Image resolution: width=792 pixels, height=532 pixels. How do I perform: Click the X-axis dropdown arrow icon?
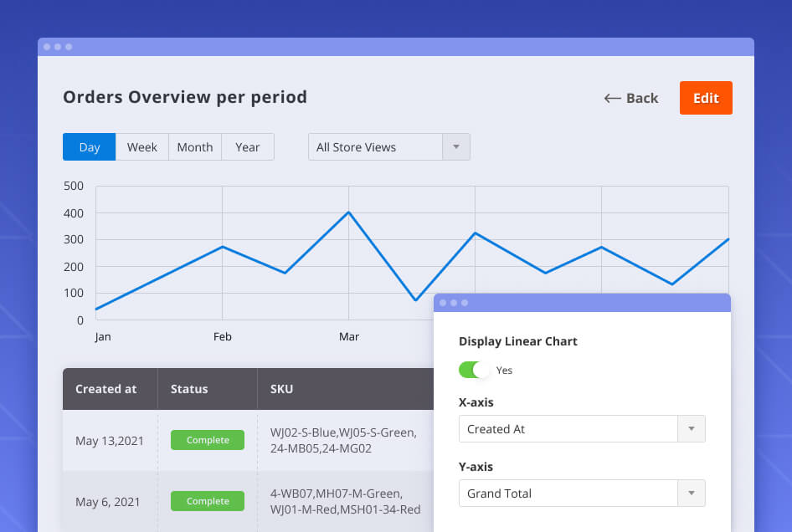click(x=692, y=429)
